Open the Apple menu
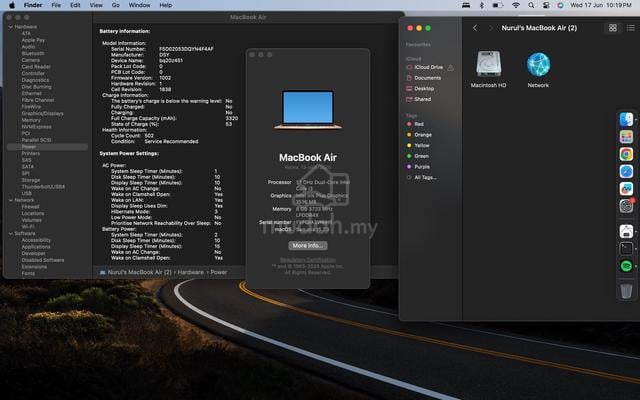This screenshot has height=400, width=640. pos(12,5)
